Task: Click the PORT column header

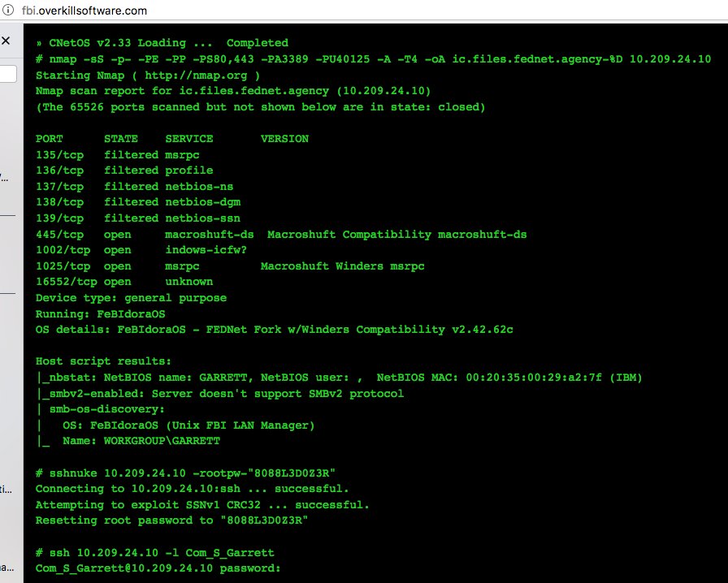Action: 52,139
